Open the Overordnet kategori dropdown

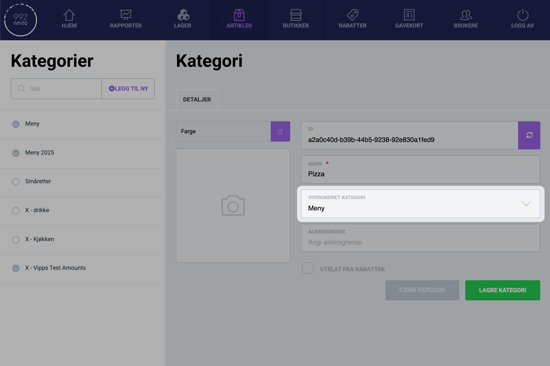420,204
